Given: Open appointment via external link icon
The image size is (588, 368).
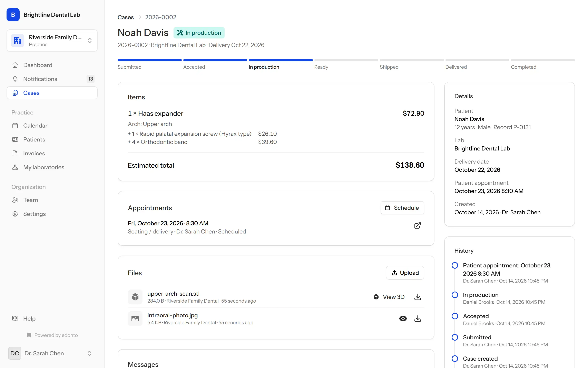Looking at the screenshot, I should 418,226.
